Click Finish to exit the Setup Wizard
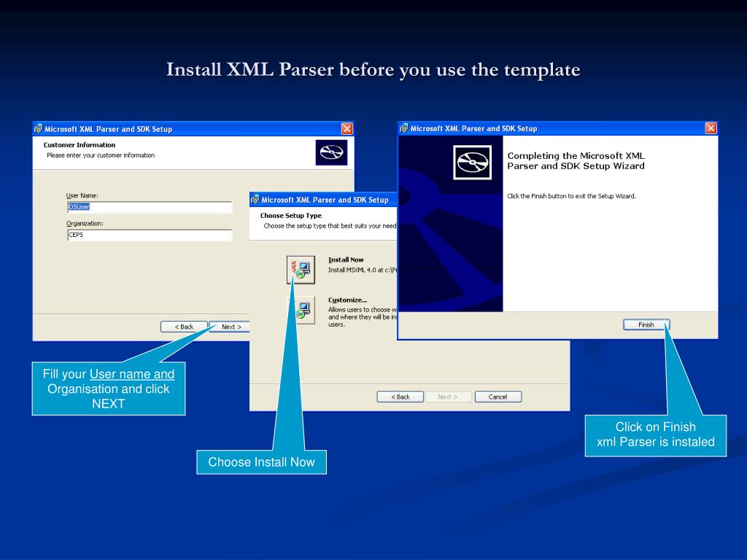This screenshot has height=560, width=747. click(x=646, y=324)
